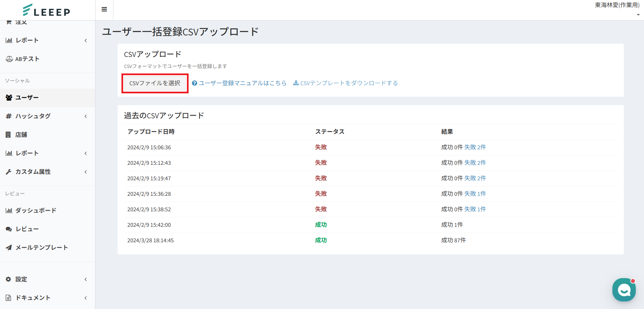Click the settings gear icon in sidebar
The image size is (644, 309).
[8, 279]
